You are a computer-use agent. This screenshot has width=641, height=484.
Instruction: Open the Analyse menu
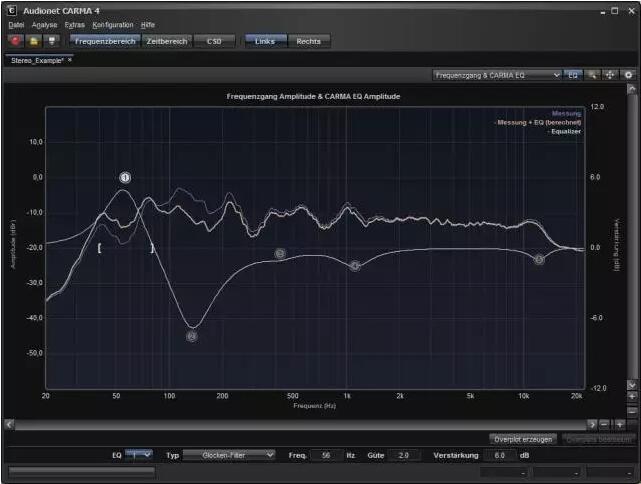(x=44, y=24)
